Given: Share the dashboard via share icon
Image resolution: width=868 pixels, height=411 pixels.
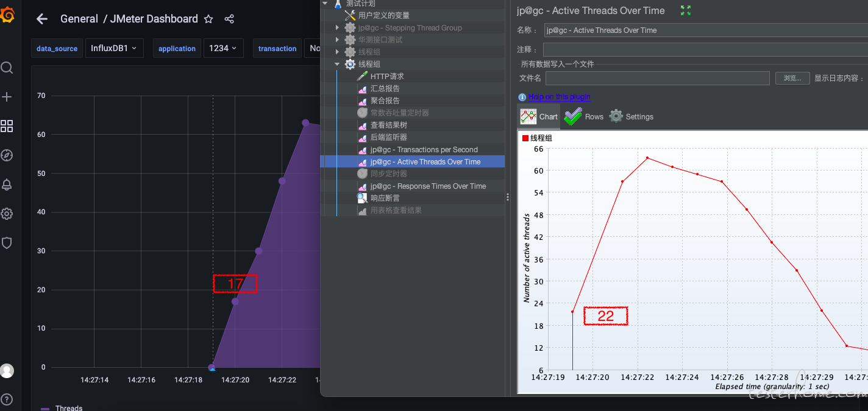Looking at the screenshot, I should (x=229, y=19).
